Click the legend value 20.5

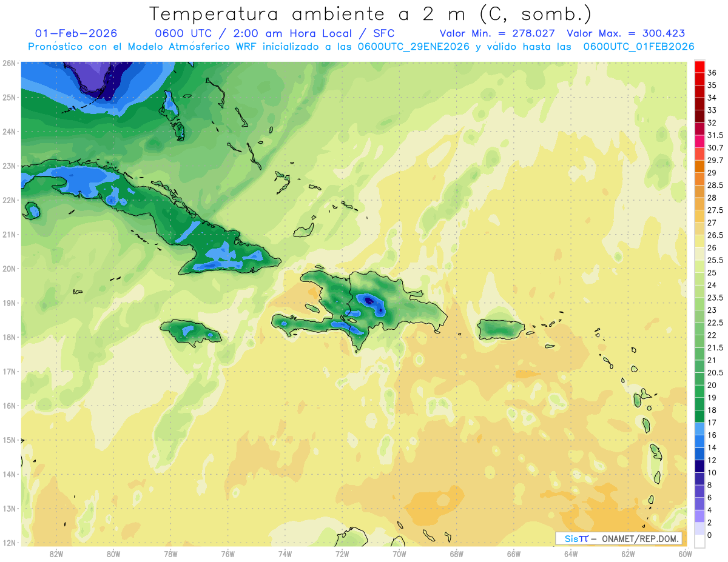pos(715,372)
